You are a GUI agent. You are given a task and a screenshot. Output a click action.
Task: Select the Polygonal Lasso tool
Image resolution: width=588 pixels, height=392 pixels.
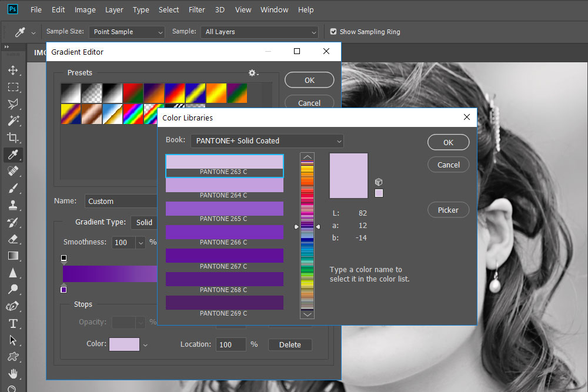13,104
